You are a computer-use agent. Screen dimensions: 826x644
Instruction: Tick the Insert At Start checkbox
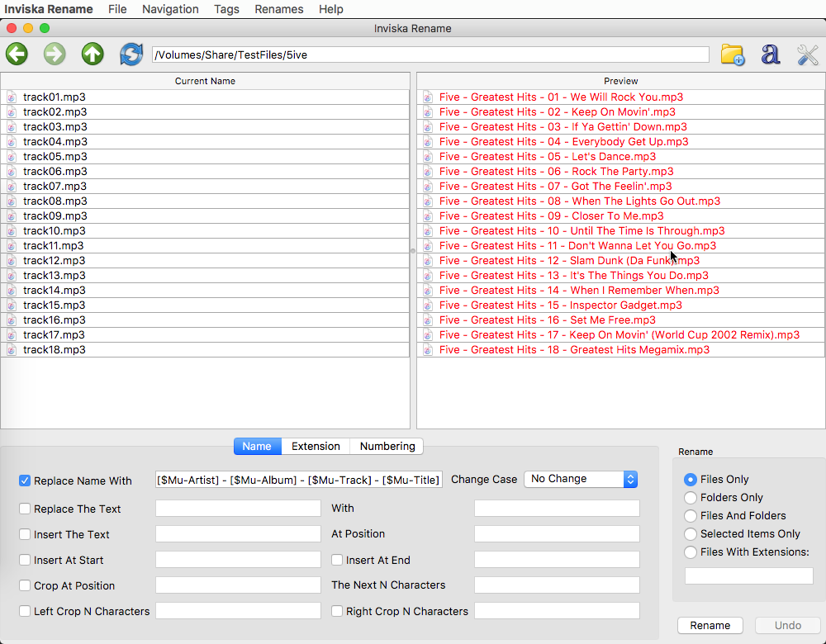click(25, 560)
